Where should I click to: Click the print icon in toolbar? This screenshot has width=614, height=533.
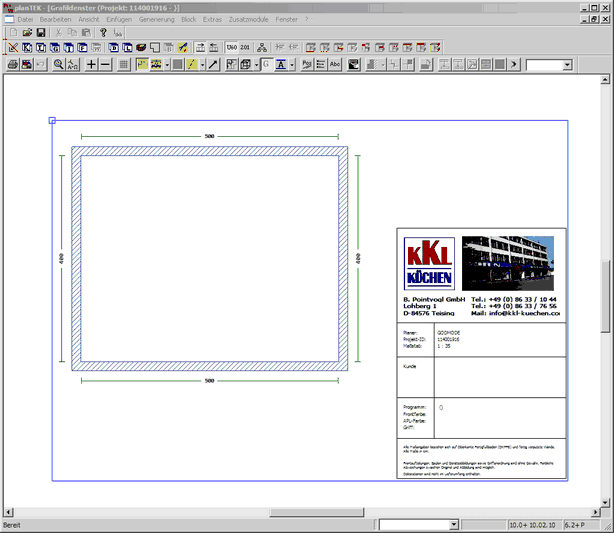coord(13,64)
